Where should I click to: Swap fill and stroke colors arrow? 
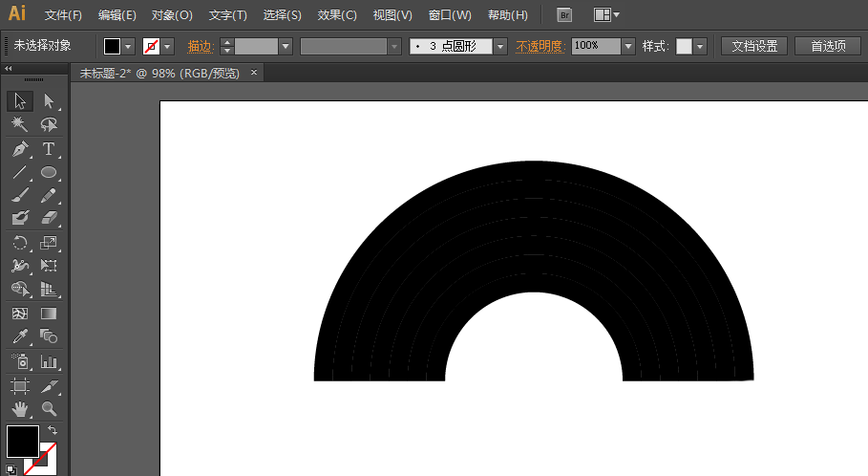point(53,431)
